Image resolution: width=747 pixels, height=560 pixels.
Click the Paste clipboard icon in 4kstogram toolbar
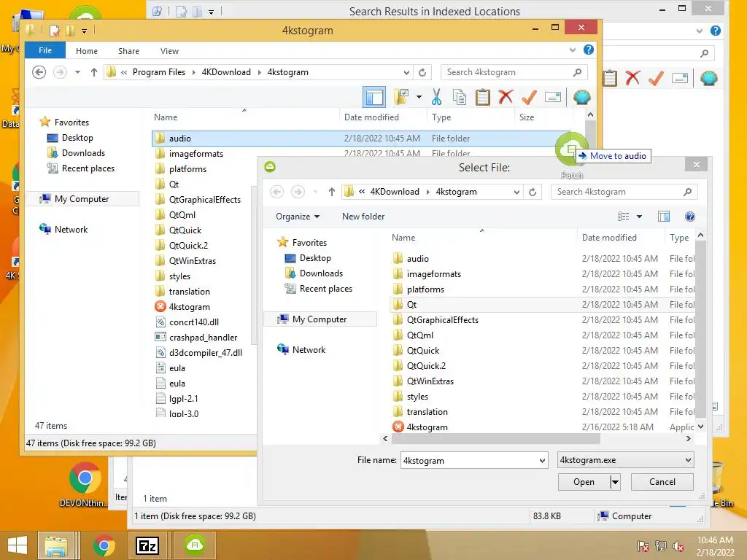[x=483, y=97]
